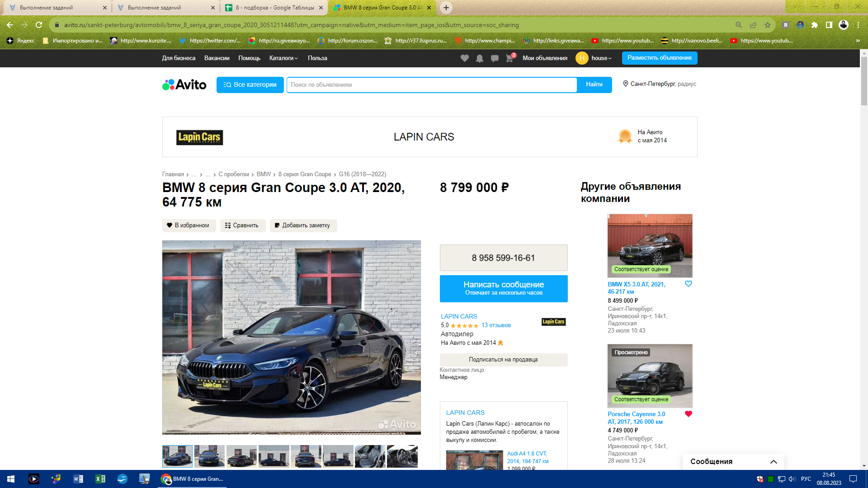Expand the Сообщения chat panel
Screen dimensions: 868x488
774,461
